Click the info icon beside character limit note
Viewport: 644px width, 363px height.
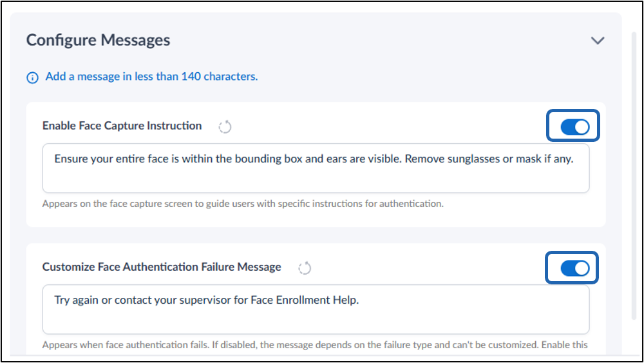coord(32,77)
